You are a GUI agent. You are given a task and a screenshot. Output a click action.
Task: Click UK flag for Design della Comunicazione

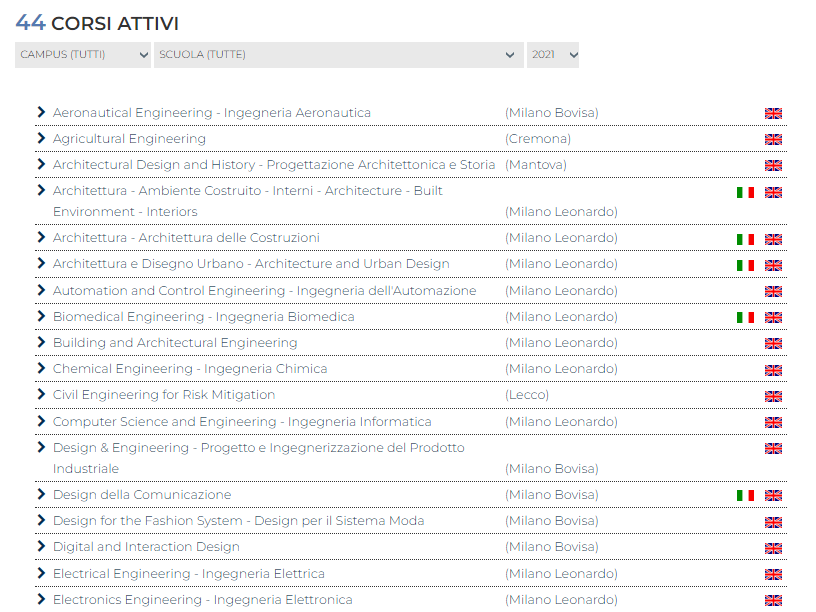[x=773, y=495]
